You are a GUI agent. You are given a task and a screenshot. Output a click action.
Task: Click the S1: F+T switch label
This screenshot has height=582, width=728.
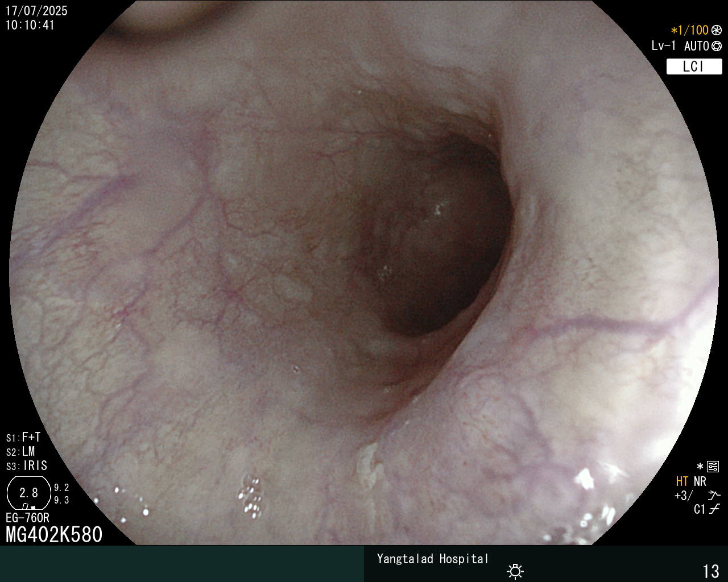(x=23, y=437)
